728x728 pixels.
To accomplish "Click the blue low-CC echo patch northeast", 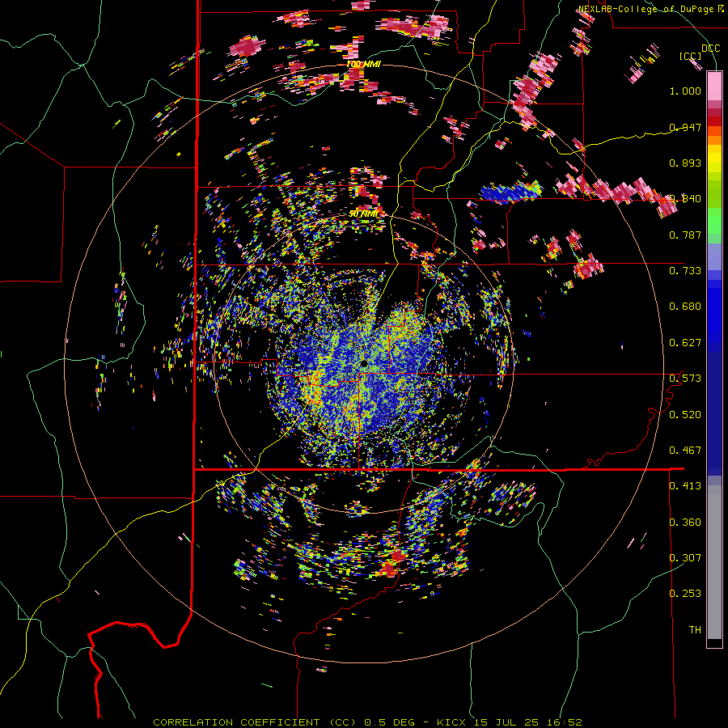I will coord(510,192).
